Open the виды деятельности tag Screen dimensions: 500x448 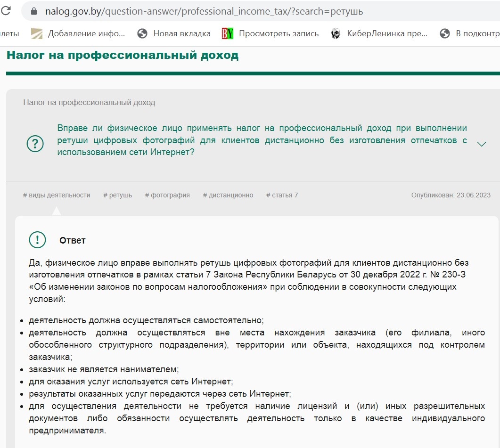coord(57,195)
